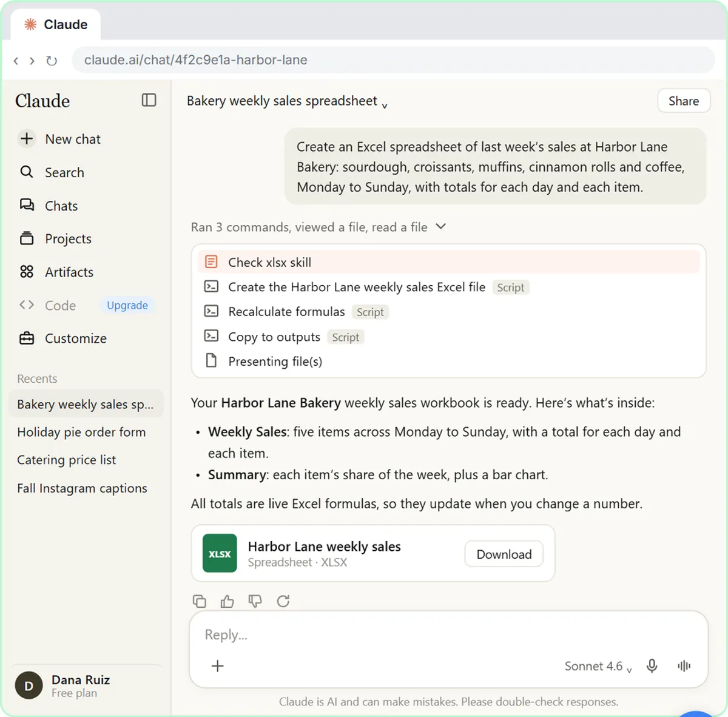Upgrade the plan next to Code
Image resolution: width=728 pixels, height=717 pixels.
tap(127, 305)
